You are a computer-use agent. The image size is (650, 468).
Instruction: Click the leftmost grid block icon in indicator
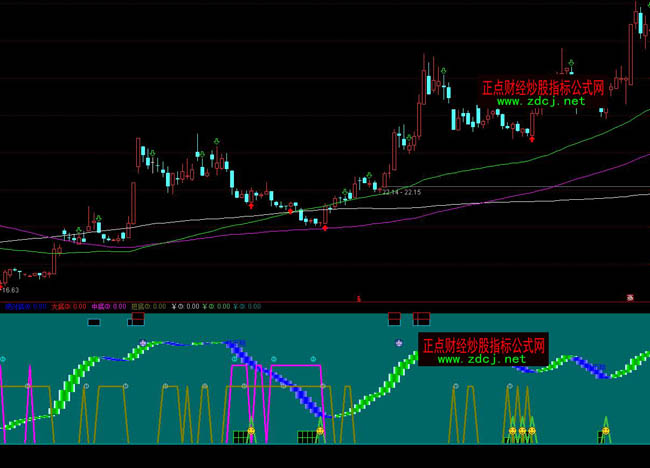[240, 437]
